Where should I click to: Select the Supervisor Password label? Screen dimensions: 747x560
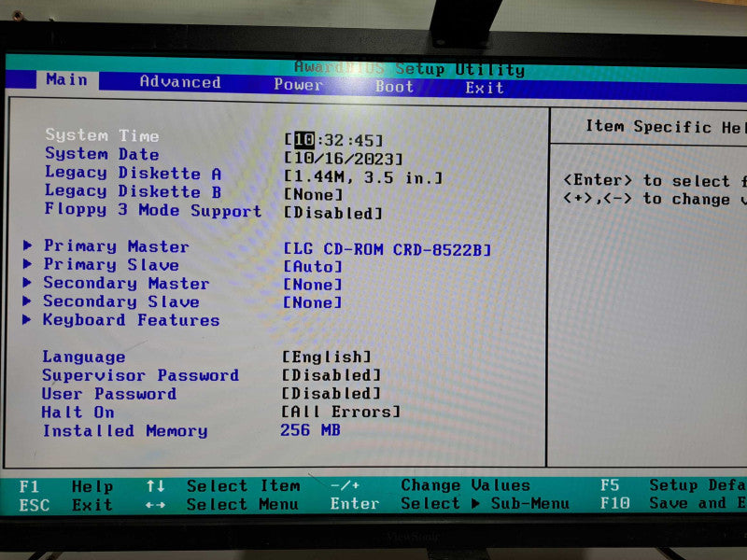click(141, 375)
